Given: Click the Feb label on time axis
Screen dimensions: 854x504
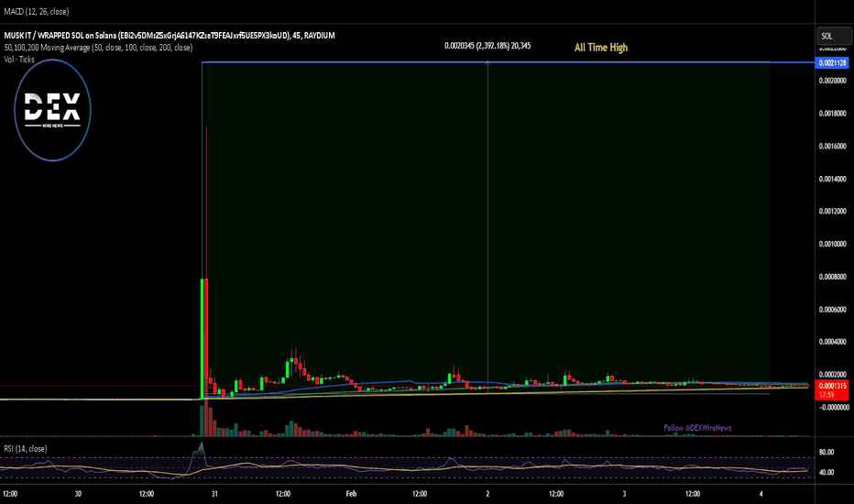Looking at the screenshot, I should (351, 494).
